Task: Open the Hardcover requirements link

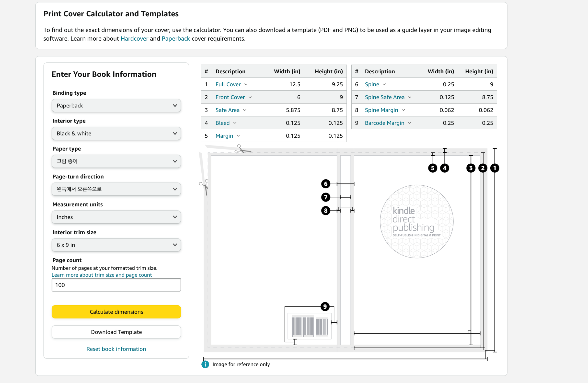Action: [x=134, y=39]
